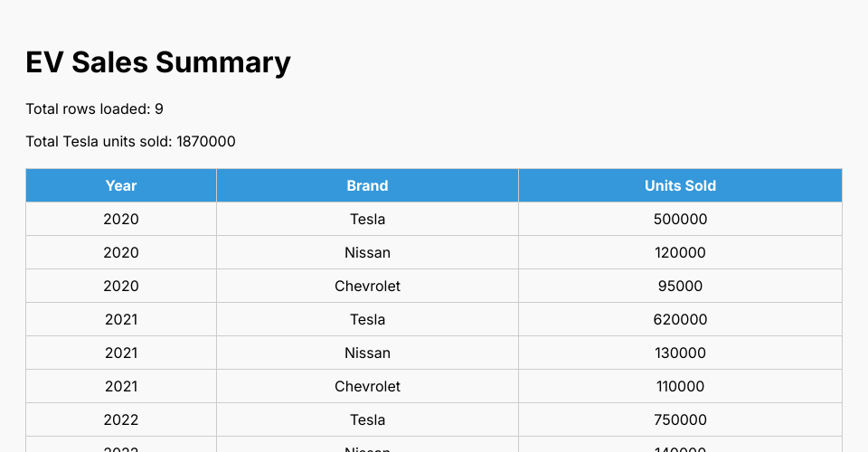This screenshot has height=452, width=868.
Task: Click the Units Sold column header
Action: coord(680,185)
